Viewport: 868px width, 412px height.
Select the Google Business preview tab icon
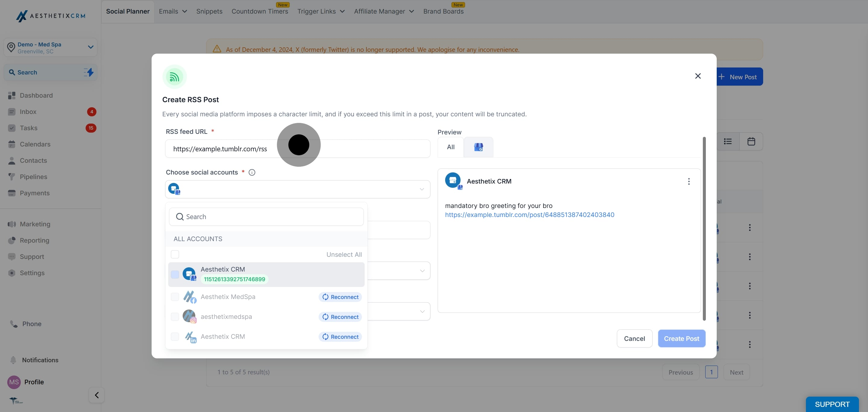(478, 147)
